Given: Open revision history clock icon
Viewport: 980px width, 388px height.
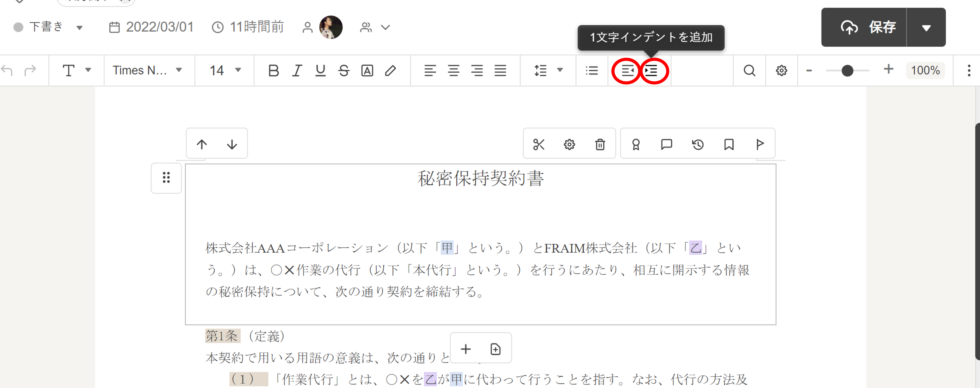Looking at the screenshot, I should click(697, 144).
